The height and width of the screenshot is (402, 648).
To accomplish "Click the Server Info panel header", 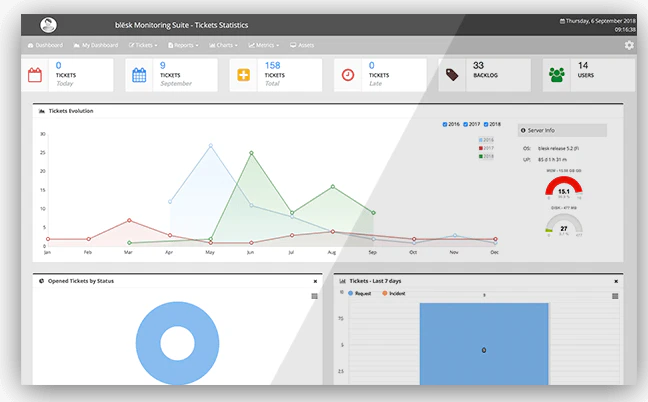I will click(x=562, y=130).
